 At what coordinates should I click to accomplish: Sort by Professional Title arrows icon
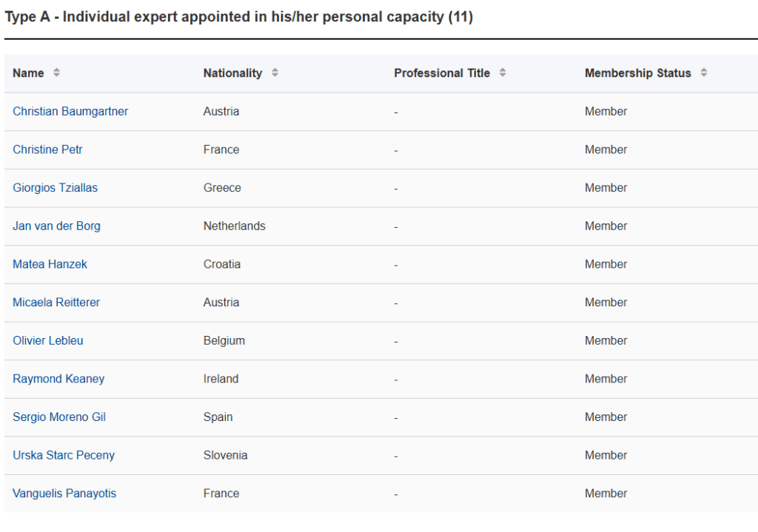[x=503, y=73]
